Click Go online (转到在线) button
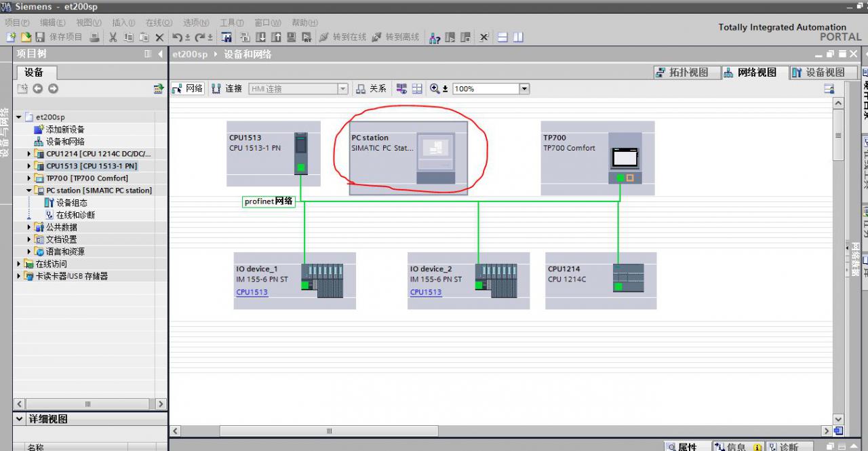 (x=343, y=37)
